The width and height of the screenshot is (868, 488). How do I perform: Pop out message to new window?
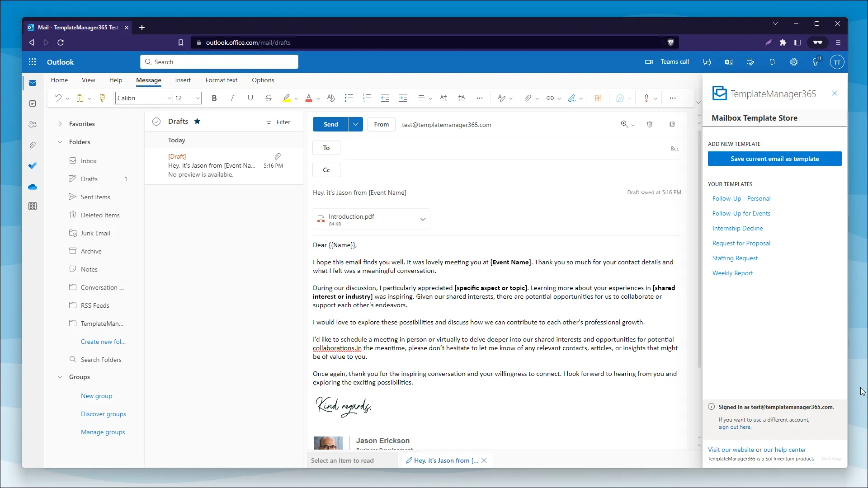point(672,124)
